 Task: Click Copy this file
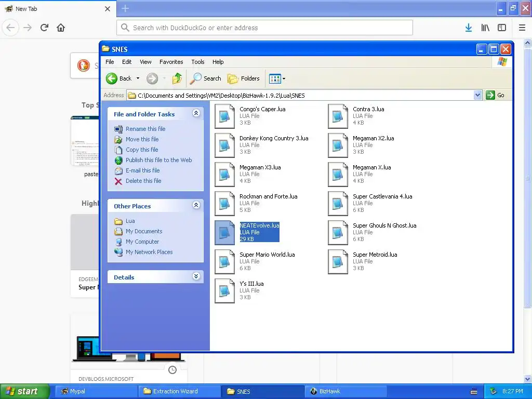[142, 150]
